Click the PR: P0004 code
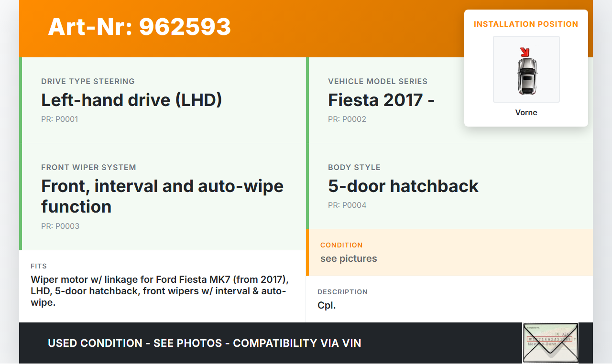The image size is (612, 364). click(x=347, y=205)
